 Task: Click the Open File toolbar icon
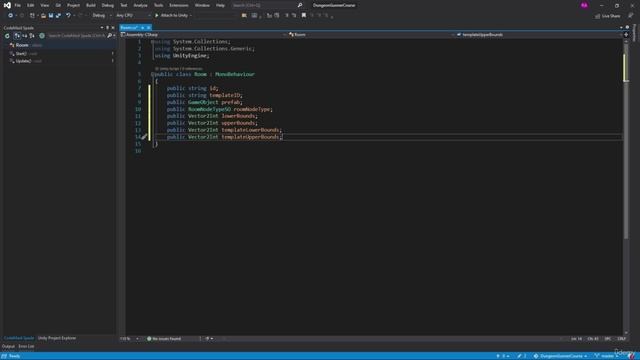[x=43, y=16]
